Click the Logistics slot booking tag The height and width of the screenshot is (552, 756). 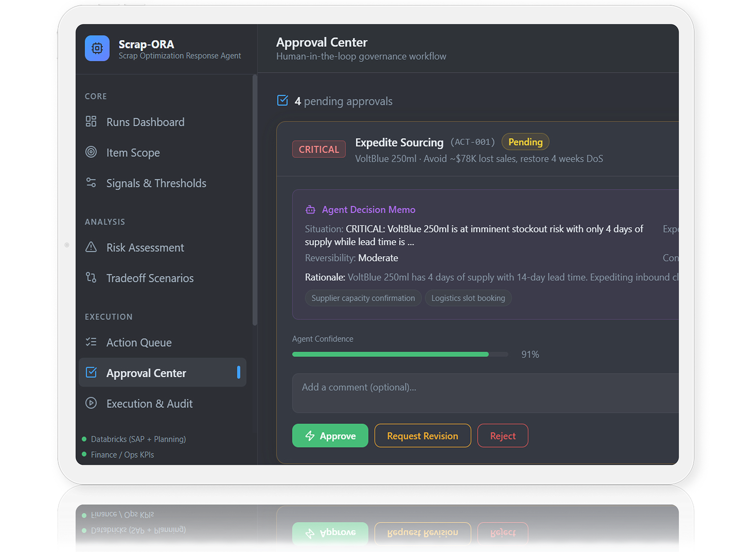(x=468, y=298)
